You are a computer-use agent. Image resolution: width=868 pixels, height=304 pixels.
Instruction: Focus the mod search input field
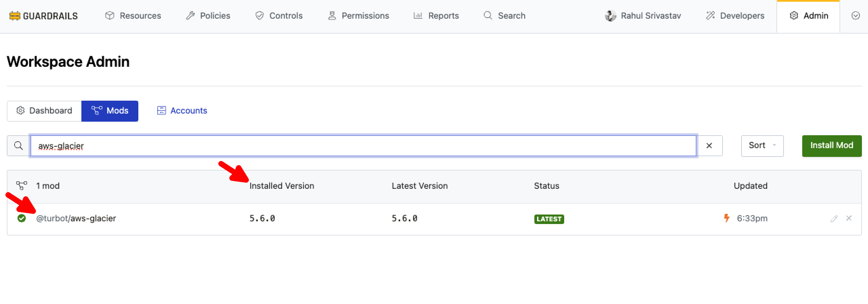pyautogui.click(x=363, y=146)
